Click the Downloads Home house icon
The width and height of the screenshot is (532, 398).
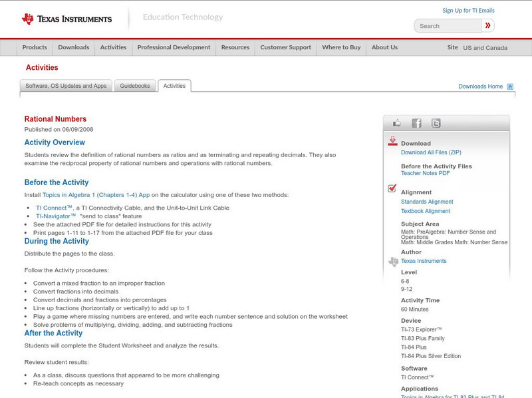[510, 87]
